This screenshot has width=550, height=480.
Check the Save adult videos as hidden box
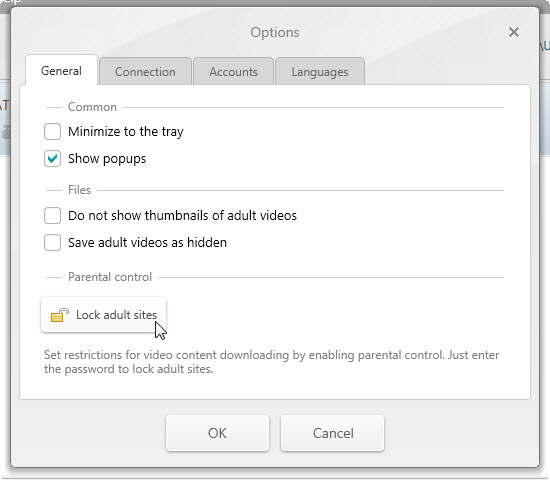click(52, 242)
